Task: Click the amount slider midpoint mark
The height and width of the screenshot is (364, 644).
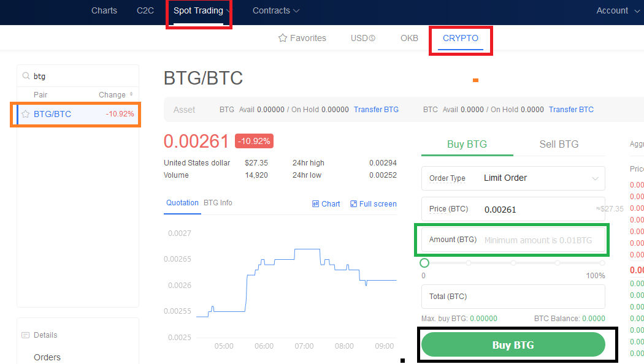Action: click(513, 263)
